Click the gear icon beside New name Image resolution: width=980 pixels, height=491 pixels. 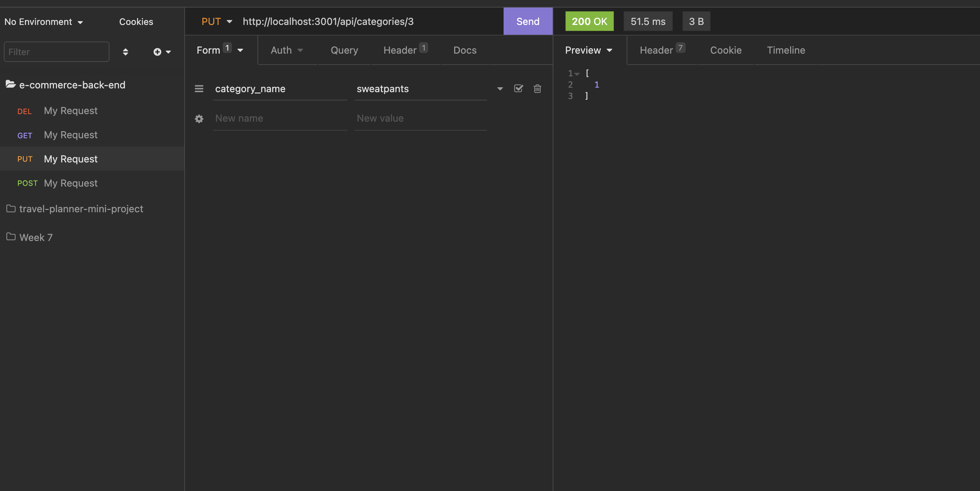pyautogui.click(x=199, y=119)
